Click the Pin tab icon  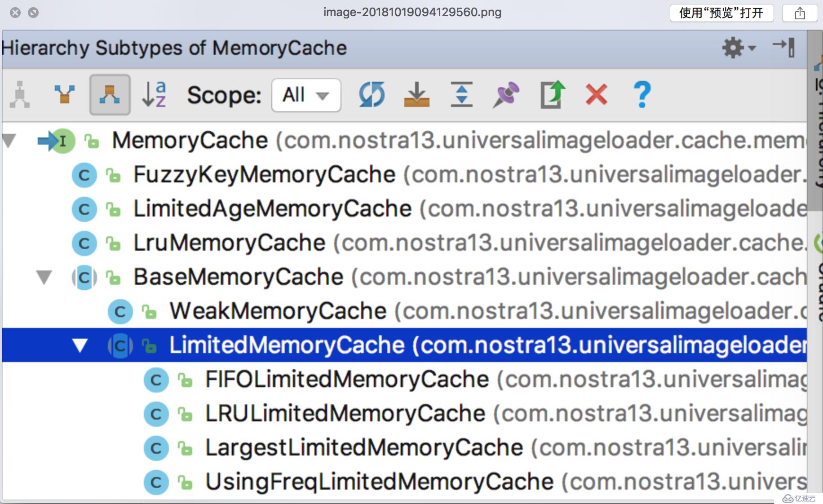(506, 95)
